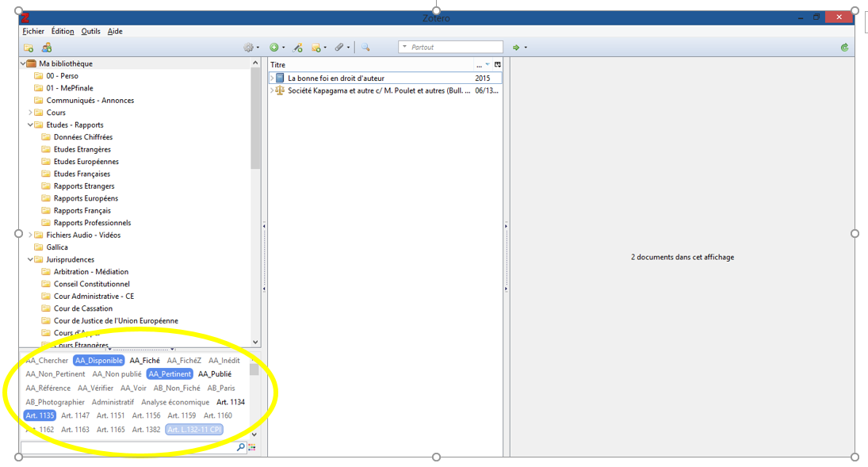Expand the Cours collection
The width and height of the screenshot is (868, 467).
tap(30, 113)
